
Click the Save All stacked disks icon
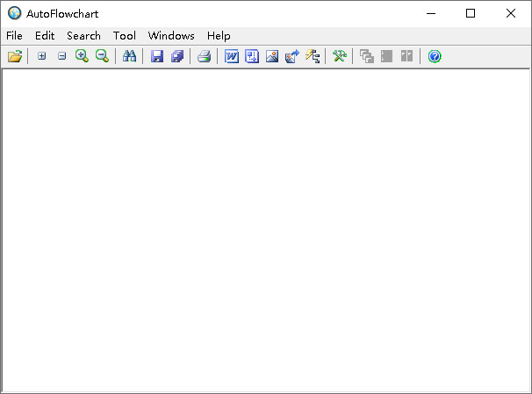coord(177,56)
